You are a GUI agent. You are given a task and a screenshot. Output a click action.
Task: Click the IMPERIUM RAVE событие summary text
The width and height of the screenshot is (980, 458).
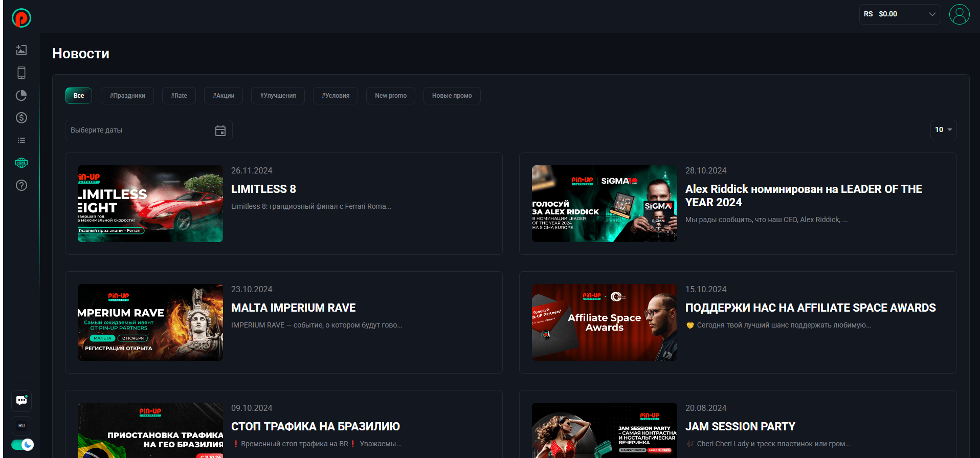[317, 325]
